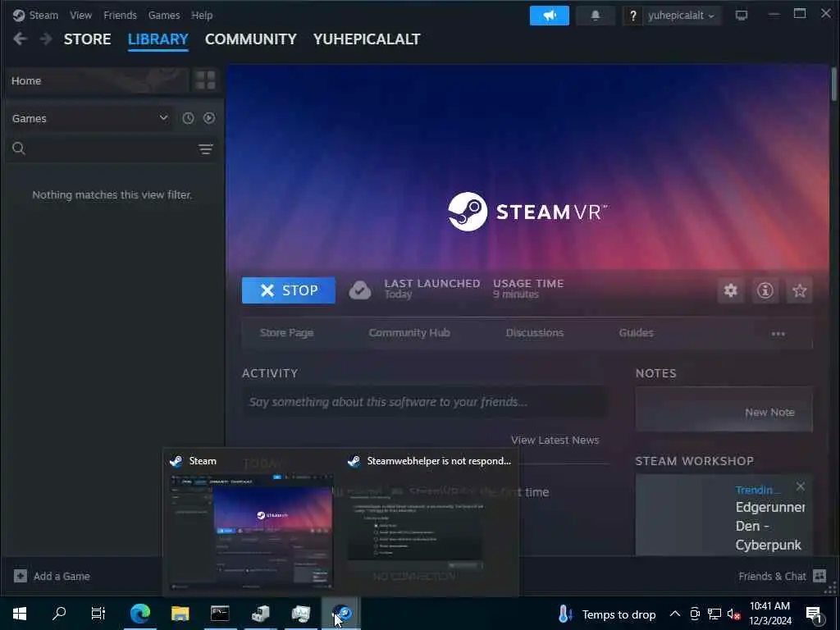
Task: Open the Temps to drop weather widget
Action: [x=606, y=614]
